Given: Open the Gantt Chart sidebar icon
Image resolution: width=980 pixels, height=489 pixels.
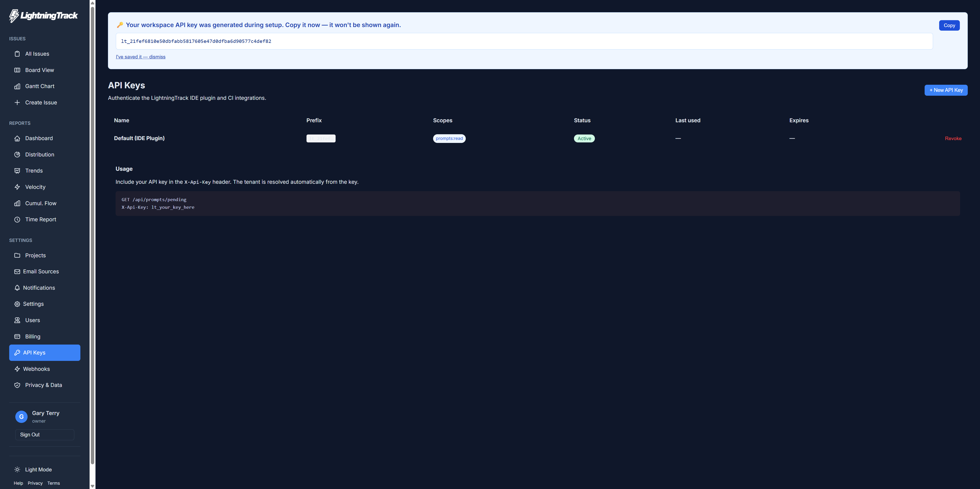Looking at the screenshot, I should tap(17, 86).
